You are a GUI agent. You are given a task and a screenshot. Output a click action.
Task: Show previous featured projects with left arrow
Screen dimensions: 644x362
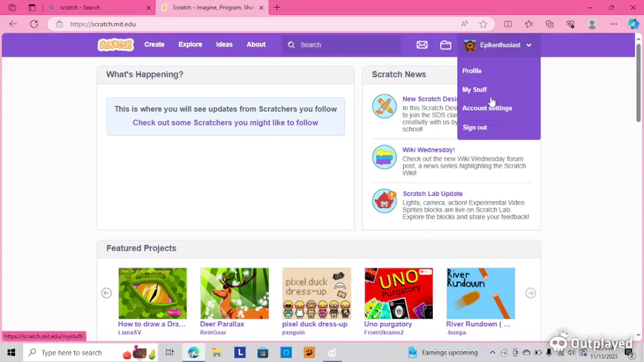(107, 293)
